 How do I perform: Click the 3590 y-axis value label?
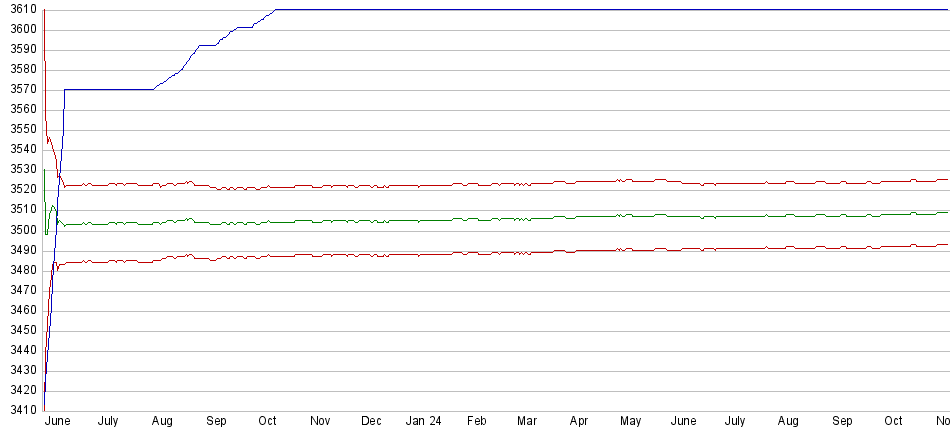click(x=20, y=49)
